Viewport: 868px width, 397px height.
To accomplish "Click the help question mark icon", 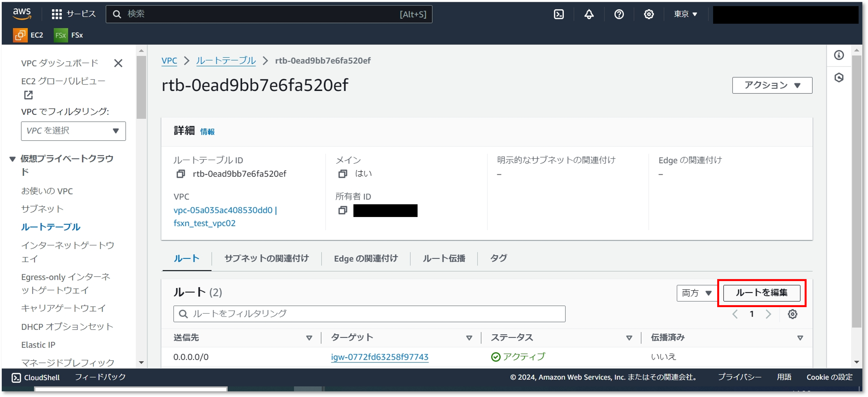I will 619,14.
